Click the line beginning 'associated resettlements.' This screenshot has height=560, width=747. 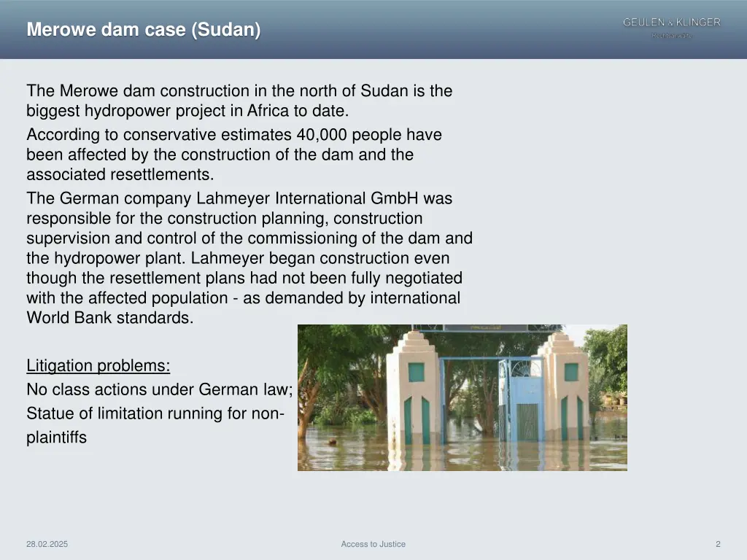pos(120,175)
